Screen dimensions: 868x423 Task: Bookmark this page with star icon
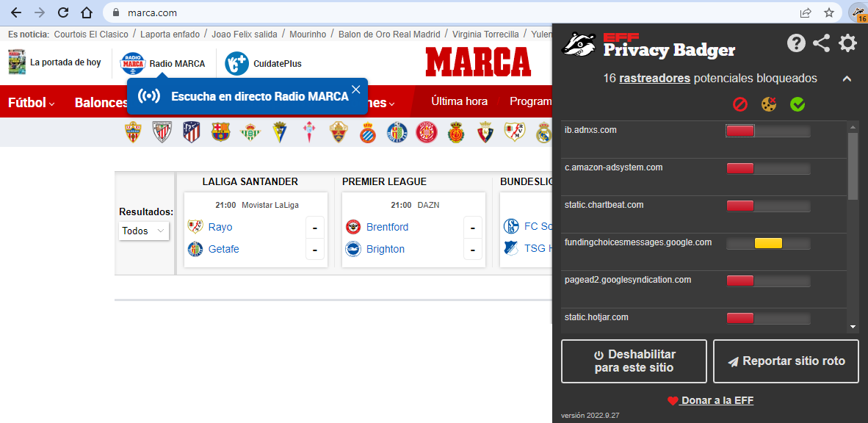coord(828,12)
